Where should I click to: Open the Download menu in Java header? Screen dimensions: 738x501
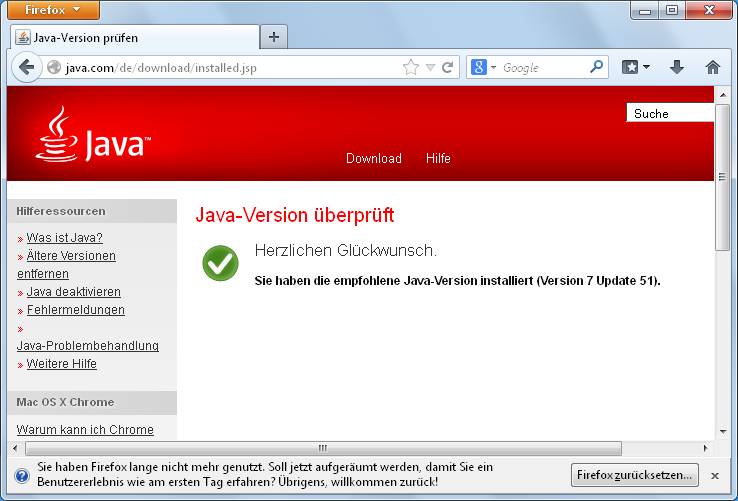[x=374, y=158]
